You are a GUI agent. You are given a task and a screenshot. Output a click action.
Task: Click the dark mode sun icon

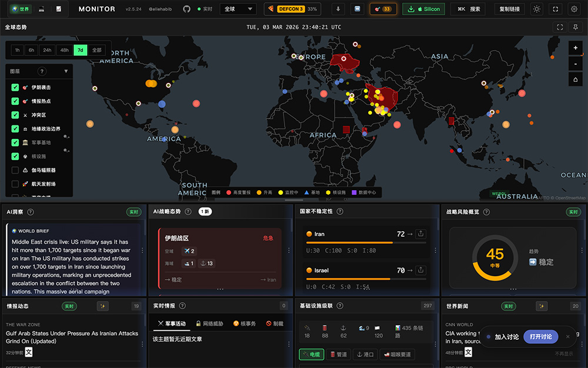537,9
